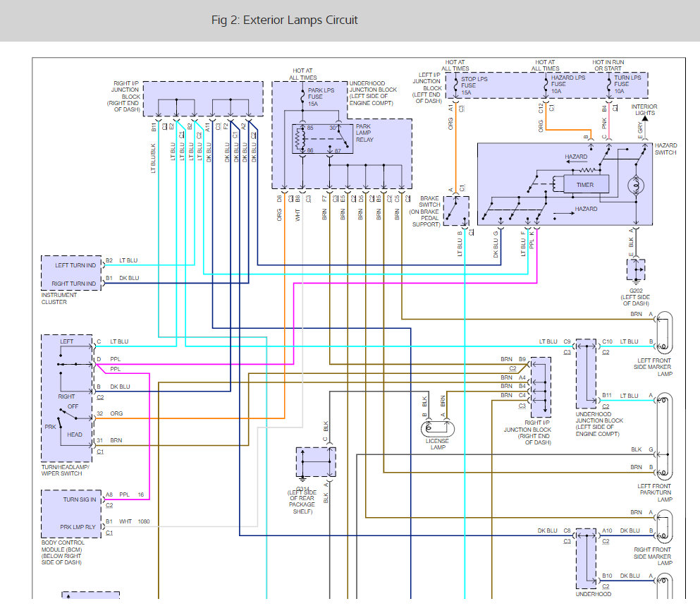
Task: Select 'LEFT FRONT SIDE MARKER LAMP' label
Action: coord(653,367)
